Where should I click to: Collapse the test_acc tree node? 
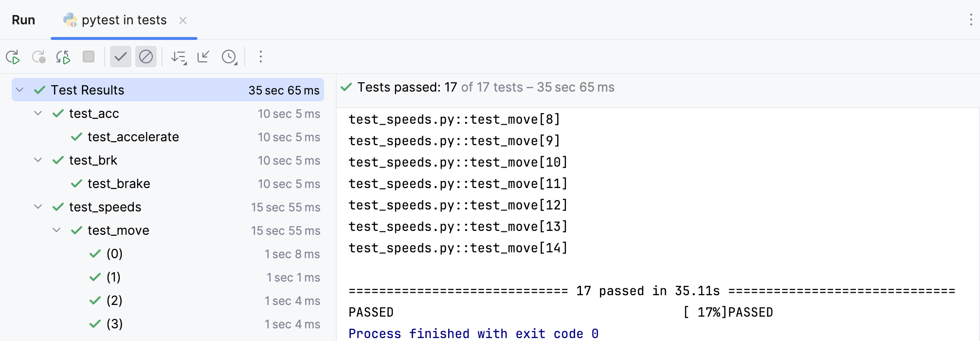[x=38, y=113]
